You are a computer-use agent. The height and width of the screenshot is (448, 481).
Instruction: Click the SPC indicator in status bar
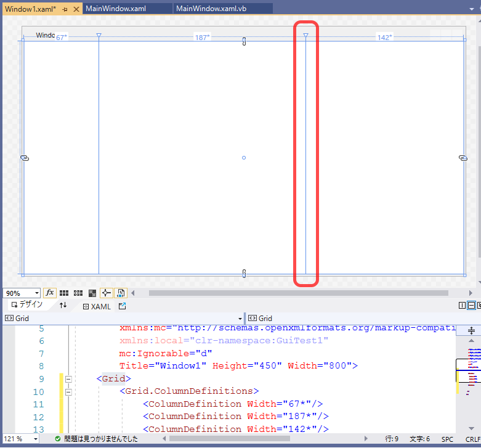pyautogui.click(x=447, y=439)
